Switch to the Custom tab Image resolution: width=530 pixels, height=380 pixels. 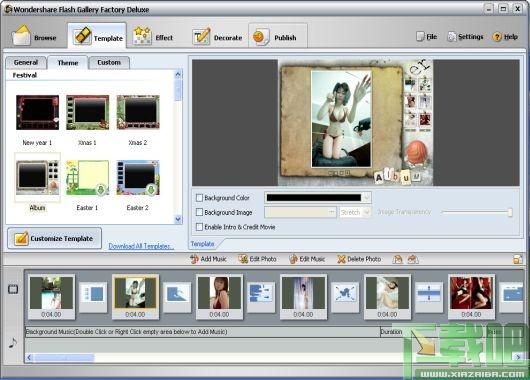109,63
